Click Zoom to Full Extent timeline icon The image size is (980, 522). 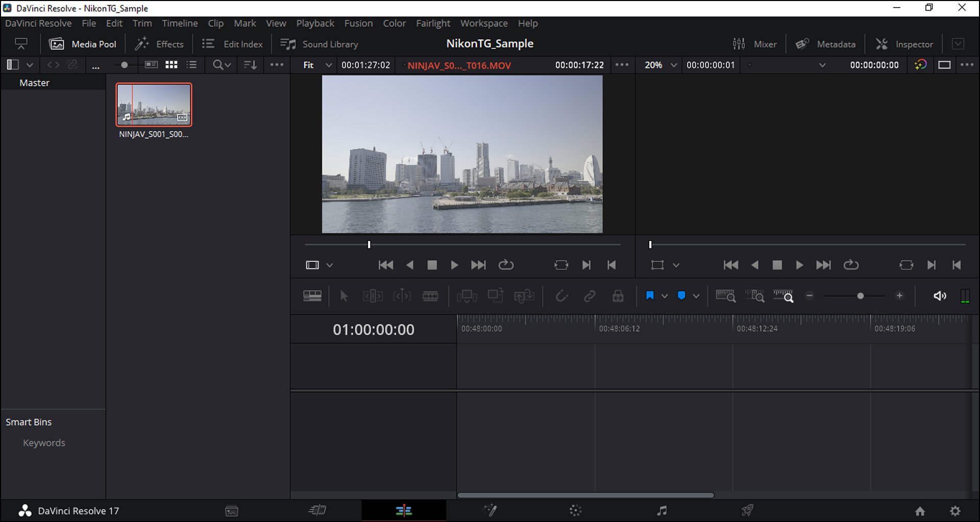(x=725, y=296)
